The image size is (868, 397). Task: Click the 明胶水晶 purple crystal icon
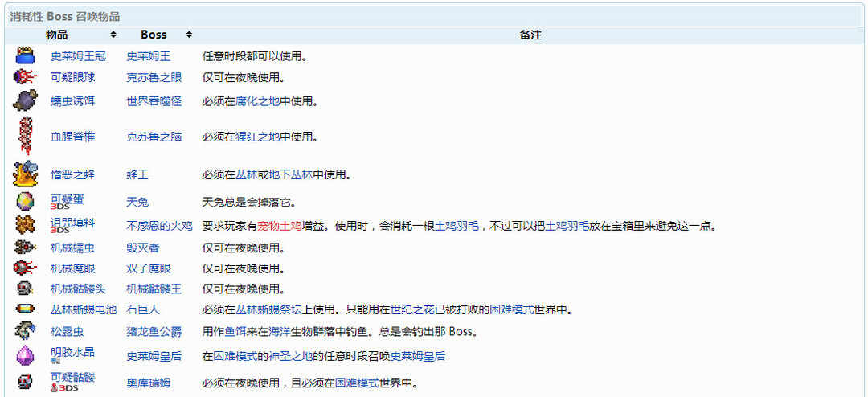click(x=25, y=355)
